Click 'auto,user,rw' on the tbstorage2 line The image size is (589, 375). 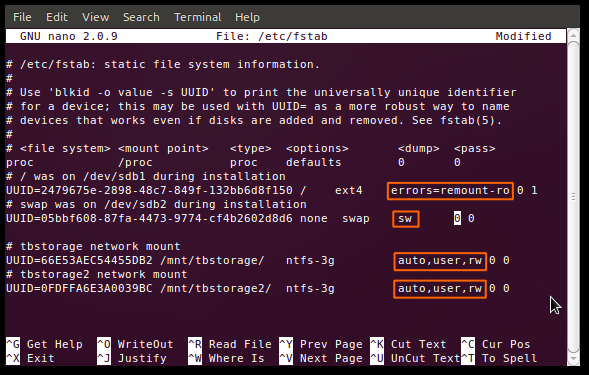(440, 289)
